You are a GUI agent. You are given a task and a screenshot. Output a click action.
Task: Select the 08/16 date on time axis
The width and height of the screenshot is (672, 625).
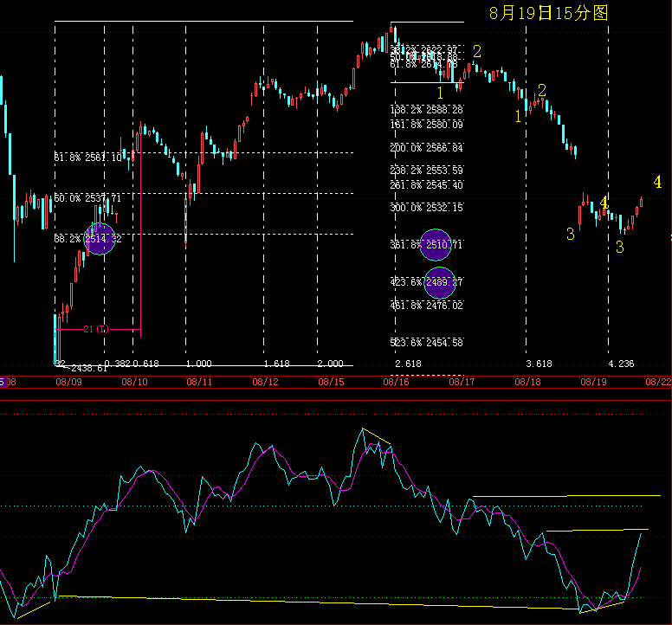(x=396, y=381)
